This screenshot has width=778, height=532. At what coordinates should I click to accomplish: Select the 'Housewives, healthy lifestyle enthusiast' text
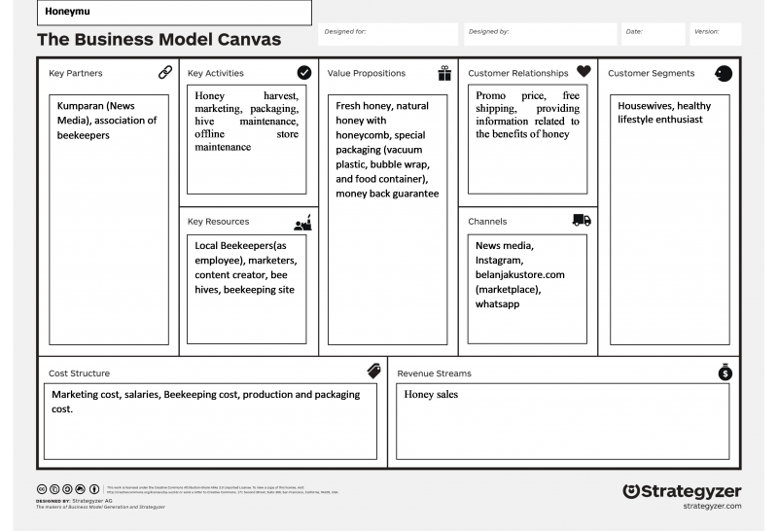tap(664, 113)
